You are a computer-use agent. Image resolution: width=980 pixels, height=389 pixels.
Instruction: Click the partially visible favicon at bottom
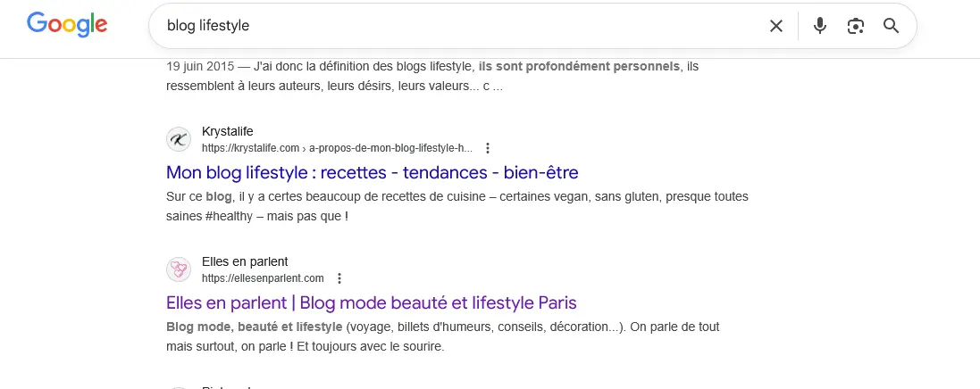(179, 386)
